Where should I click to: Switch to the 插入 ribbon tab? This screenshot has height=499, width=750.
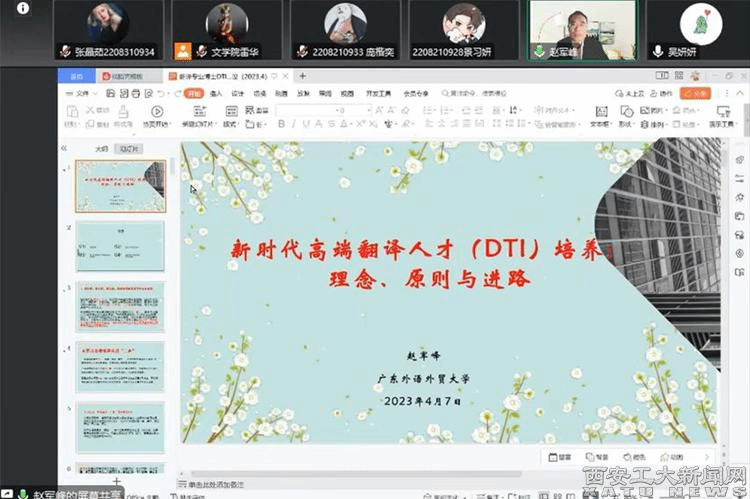pyautogui.click(x=216, y=93)
